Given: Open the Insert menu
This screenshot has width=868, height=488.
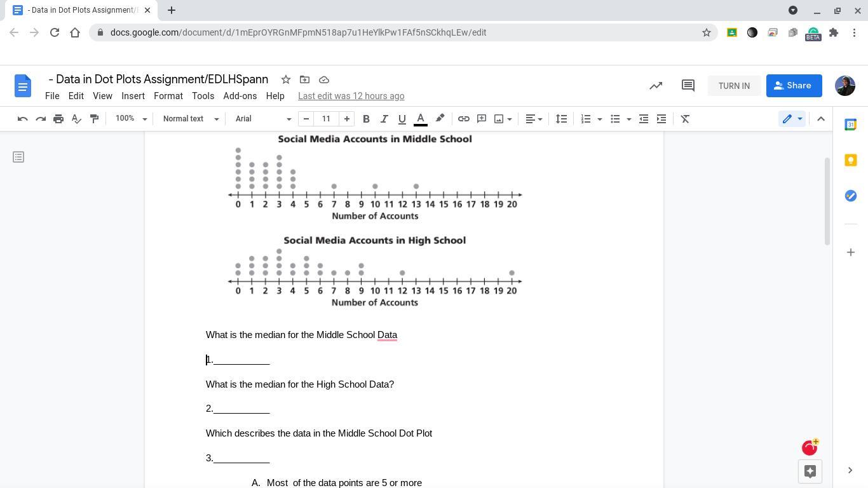Looking at the screenshot, I should 133,96.
